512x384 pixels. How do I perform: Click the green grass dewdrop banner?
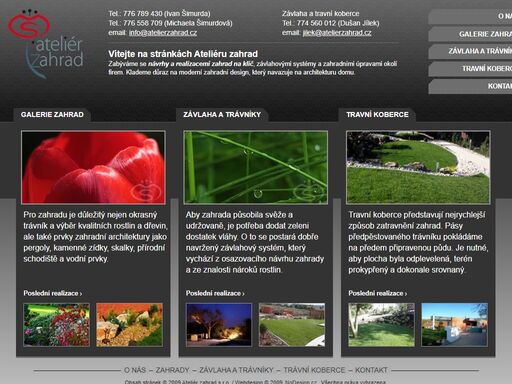click(x=256, y=167)
